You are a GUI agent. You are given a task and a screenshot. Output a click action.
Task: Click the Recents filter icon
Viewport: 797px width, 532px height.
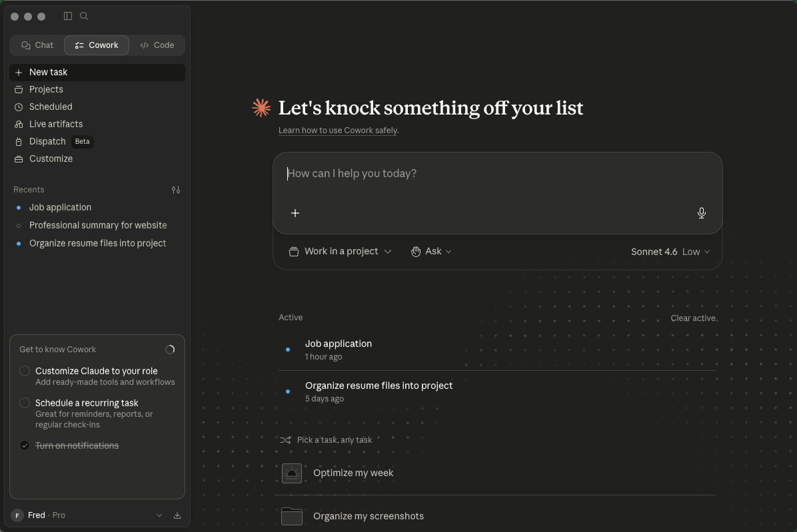point(176,190)
